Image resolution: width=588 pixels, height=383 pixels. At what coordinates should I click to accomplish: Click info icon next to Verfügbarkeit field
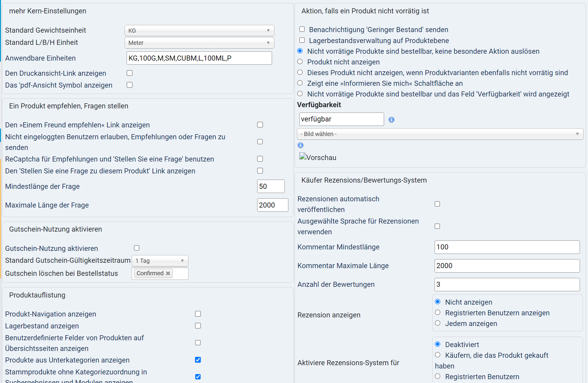pos(392,120)
